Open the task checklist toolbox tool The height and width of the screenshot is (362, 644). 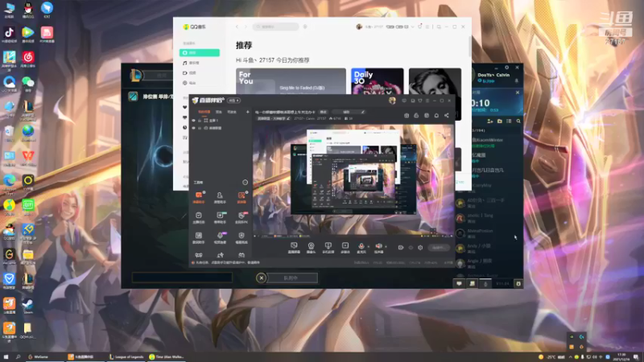[x=199, y=217]
